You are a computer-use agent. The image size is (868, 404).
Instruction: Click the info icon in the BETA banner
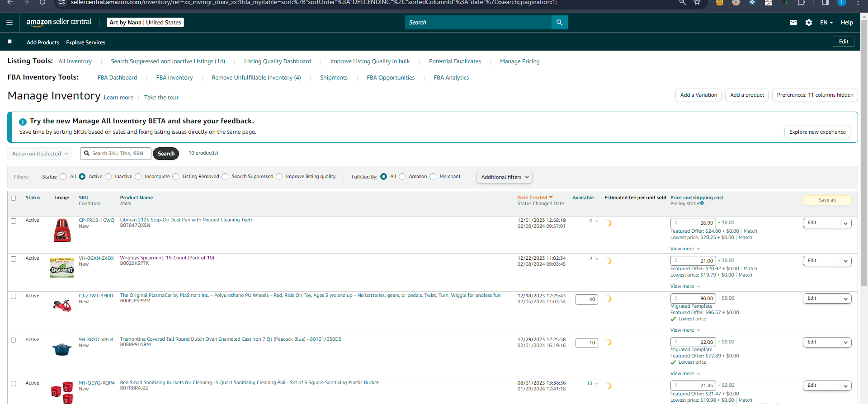(23, 122)
